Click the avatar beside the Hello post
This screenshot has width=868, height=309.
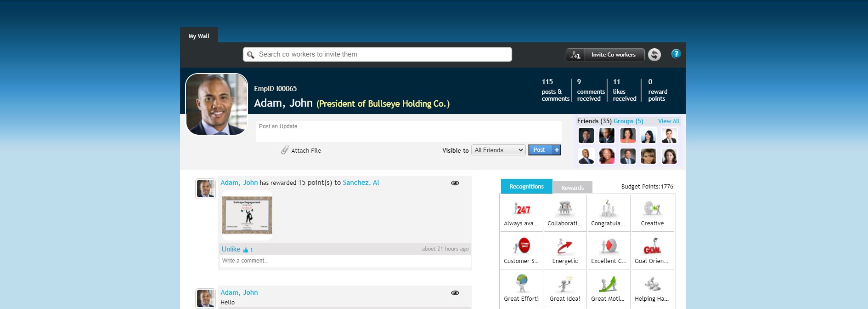click(206, 298)
